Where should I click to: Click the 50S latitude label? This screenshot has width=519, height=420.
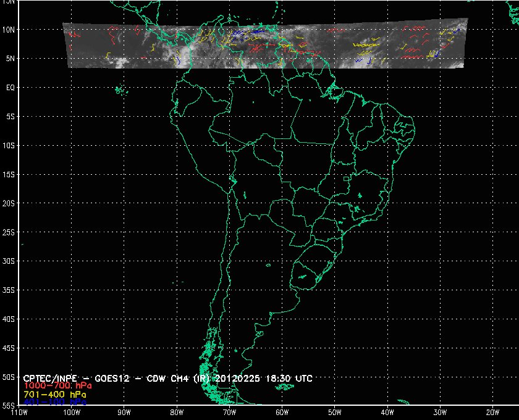click(9, 377)
